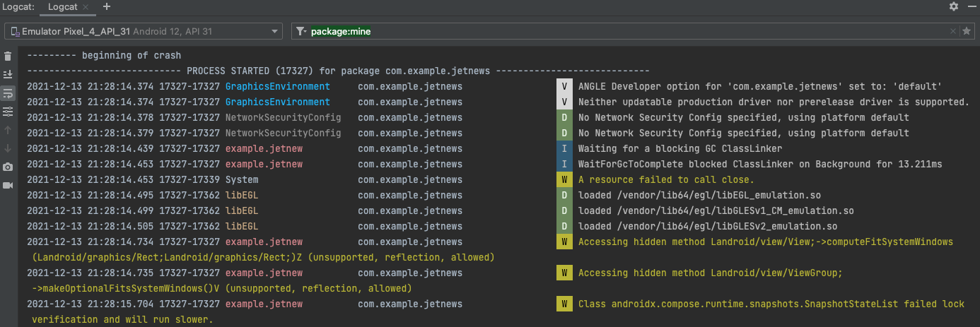
Task: Open the configure Logcat formatting options icon
Action: click(x=8, y=112)
